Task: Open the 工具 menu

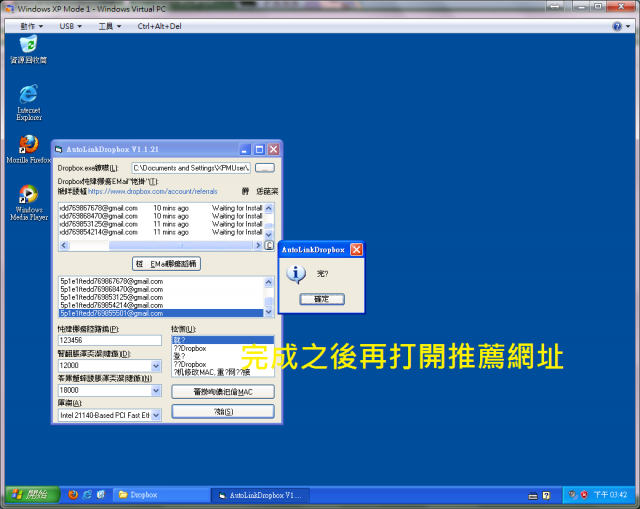Action: [x=110, y=26]
